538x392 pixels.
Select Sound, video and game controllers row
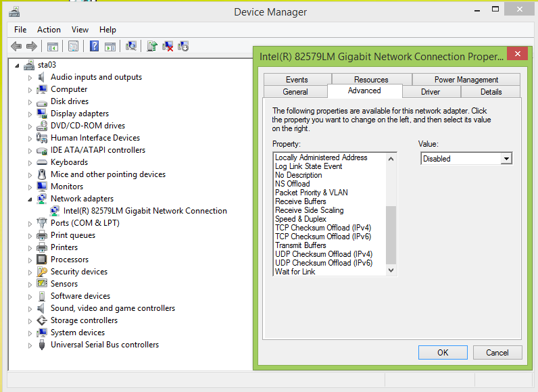click(113, 308)
